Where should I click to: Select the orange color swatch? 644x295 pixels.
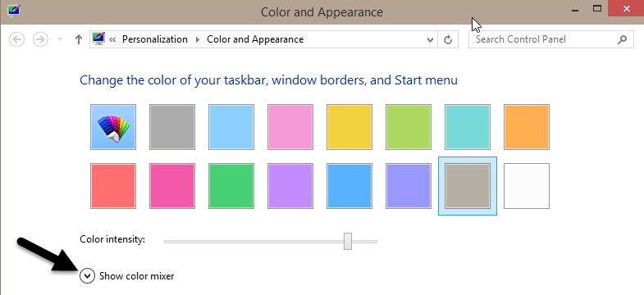527,127
